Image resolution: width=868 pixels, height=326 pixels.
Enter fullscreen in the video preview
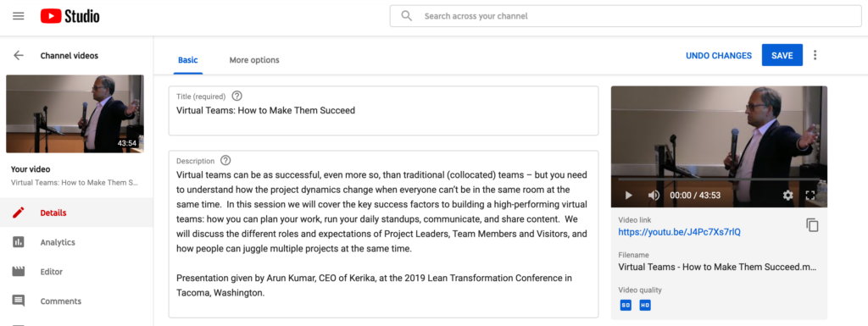[x=810, y=195]
